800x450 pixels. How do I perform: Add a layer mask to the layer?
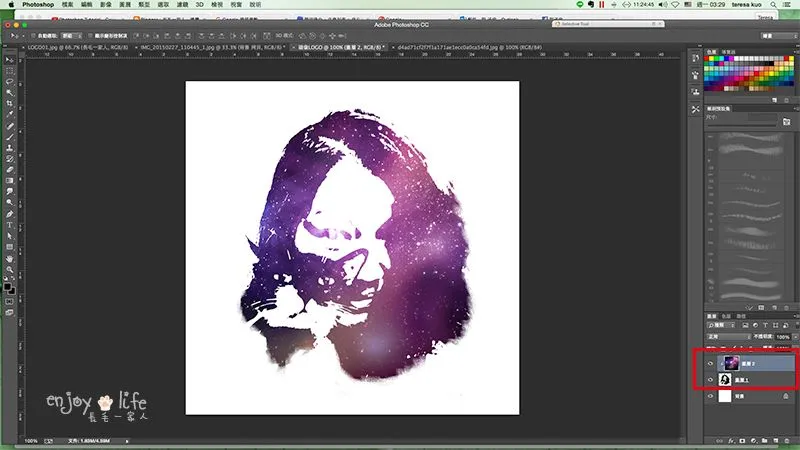pos(742,440)
